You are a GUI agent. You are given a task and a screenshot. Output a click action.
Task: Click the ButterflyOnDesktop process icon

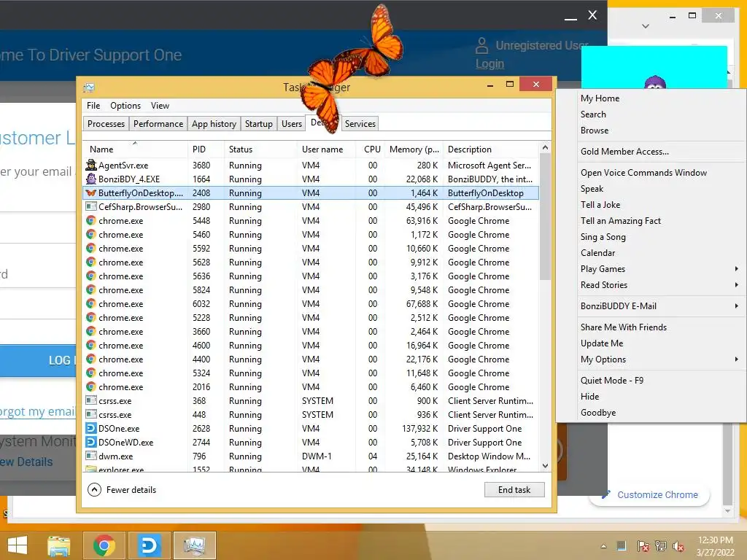click(x=91, y=192)
